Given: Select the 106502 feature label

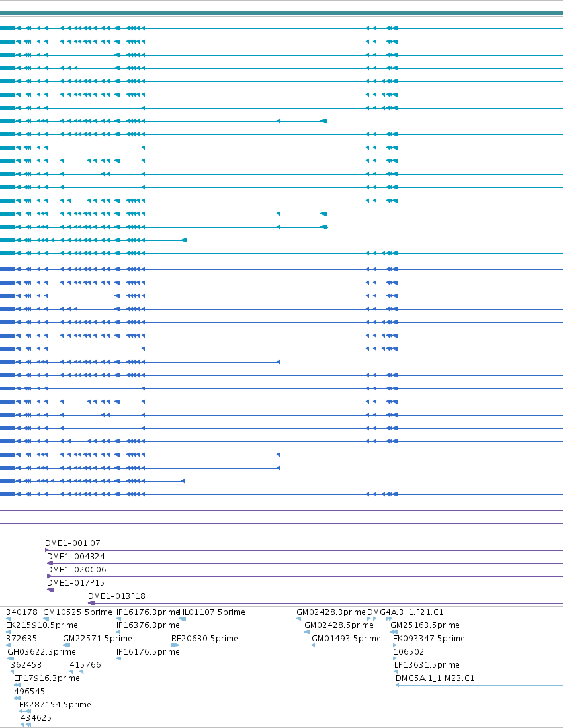Looking at the screenshot, I should (409, 652).
